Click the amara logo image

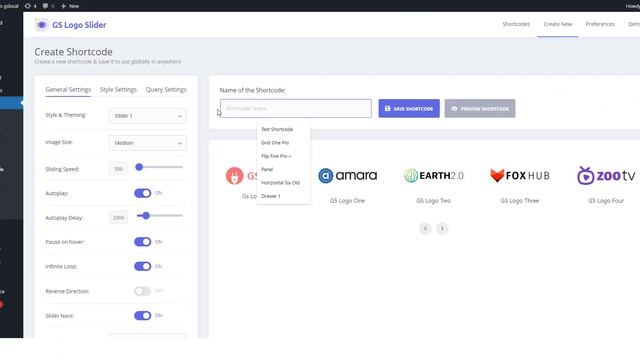(347, 176)
